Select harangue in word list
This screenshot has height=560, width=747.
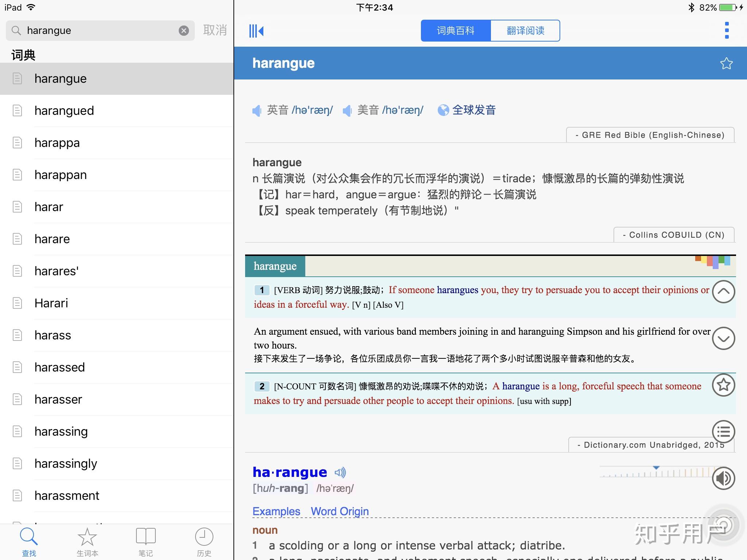[x=117, y=79]
